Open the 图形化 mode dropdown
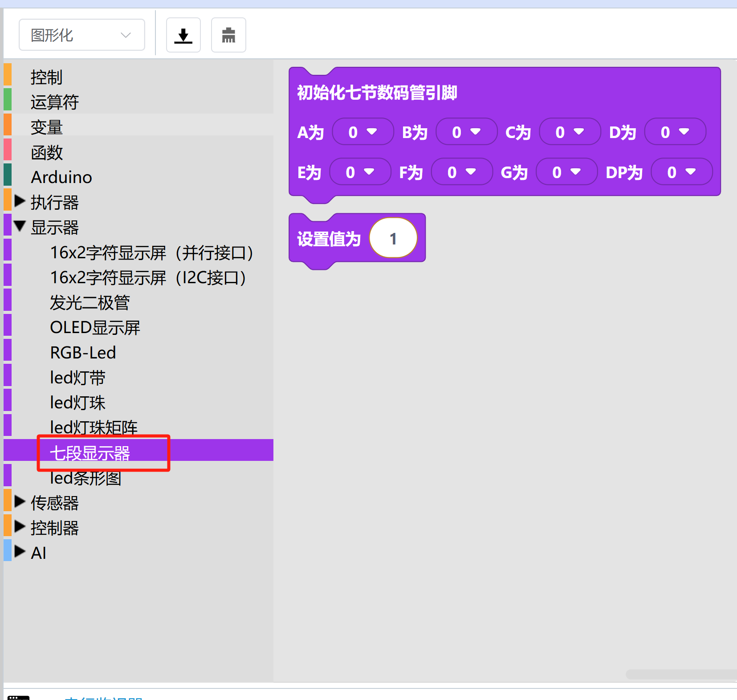The height and width of the screenshot is (700, 737). coord(82,35)
